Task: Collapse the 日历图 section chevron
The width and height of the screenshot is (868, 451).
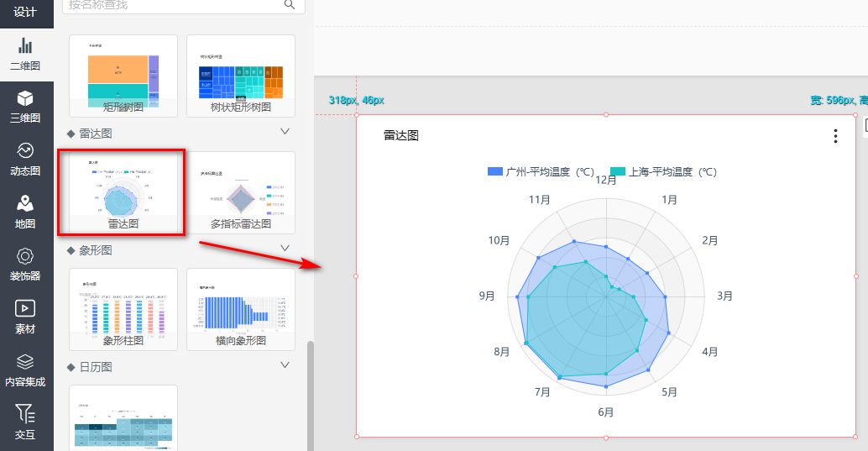Action: pyautogui.click(x=285, y=365)
